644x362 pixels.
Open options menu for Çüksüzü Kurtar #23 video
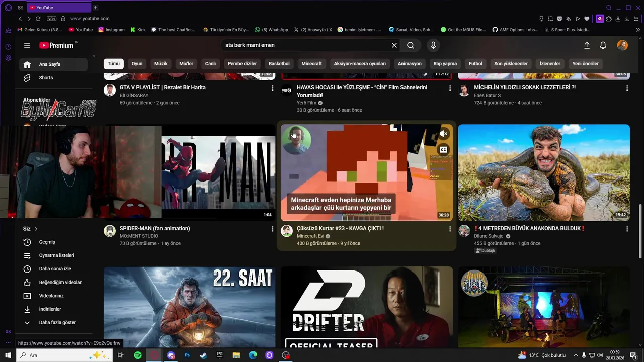point(450,229)
